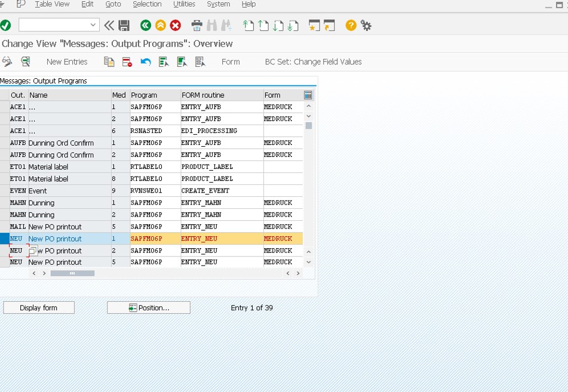This screenshot has width=568, height=392.
Task: Click the scroll-right arrow at table's bottom-right corner
Action: coord(298,273)
